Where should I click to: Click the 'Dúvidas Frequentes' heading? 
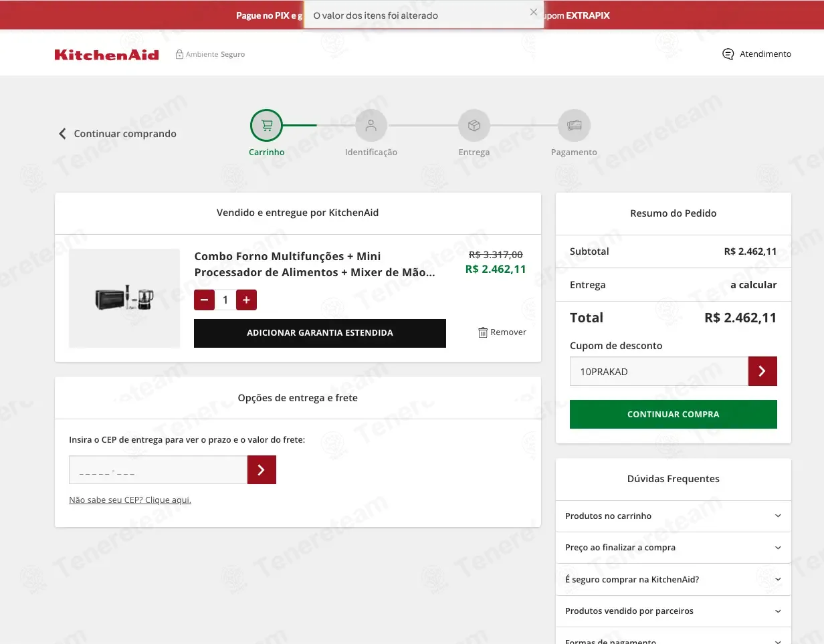pos(674,479)
